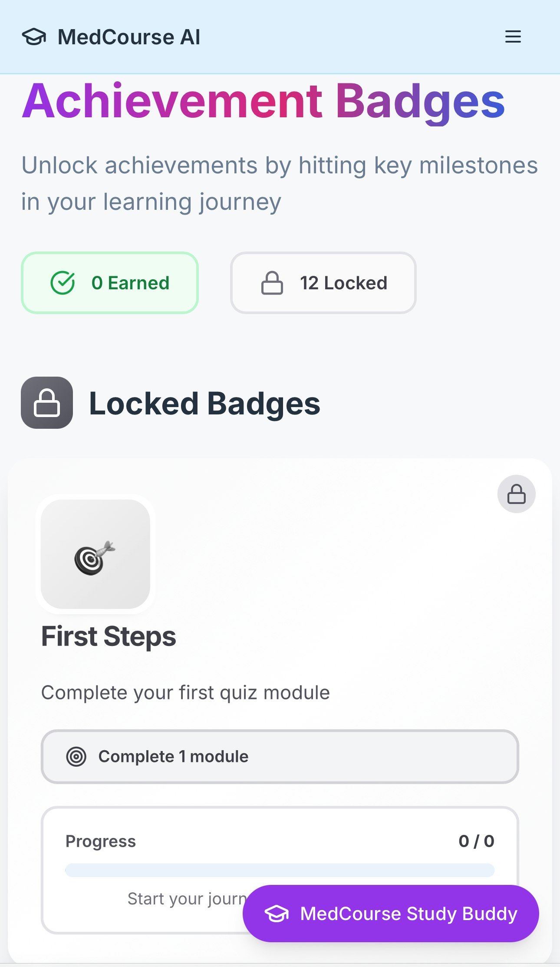Expand the Locked Badges section
The width and height of the screenshot is (560, 967).
coord(205,404)
